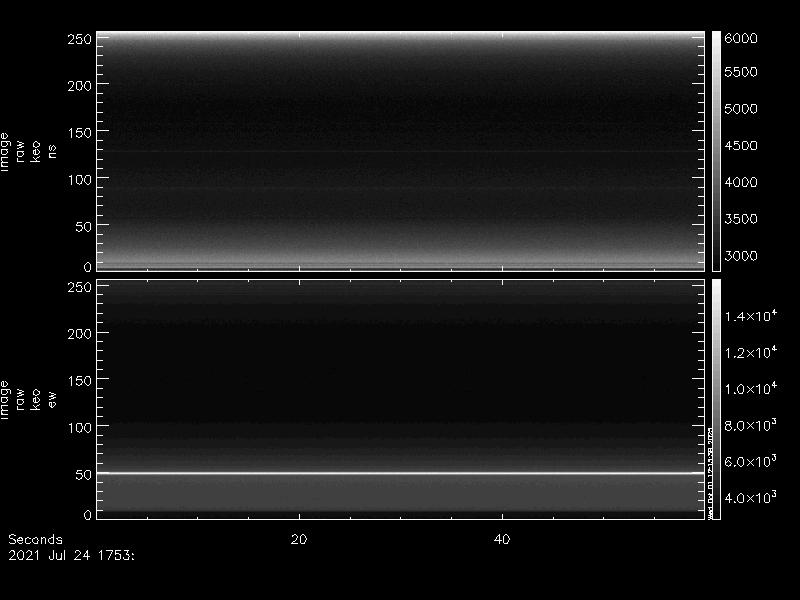Click the 1.4×10⁴ label on bottom colorbar
The height and width of the screenshot is (600, 800).
748,317
